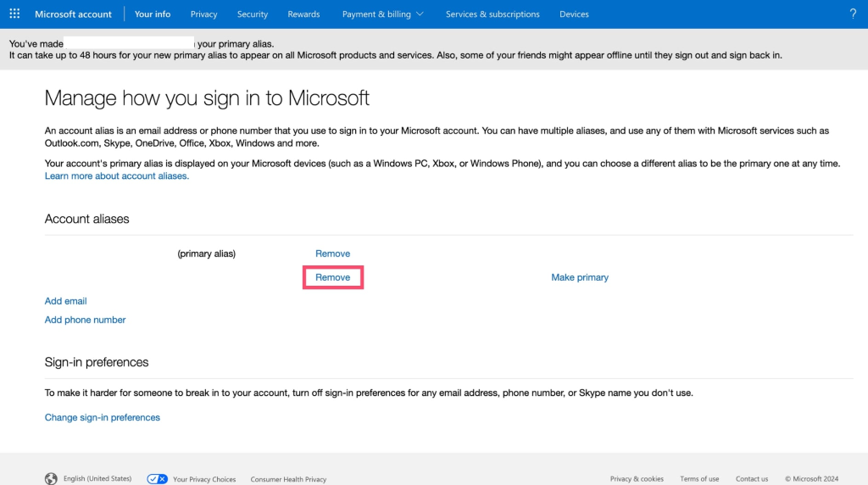Go to Microsoft account home

(x=73, y=14)
